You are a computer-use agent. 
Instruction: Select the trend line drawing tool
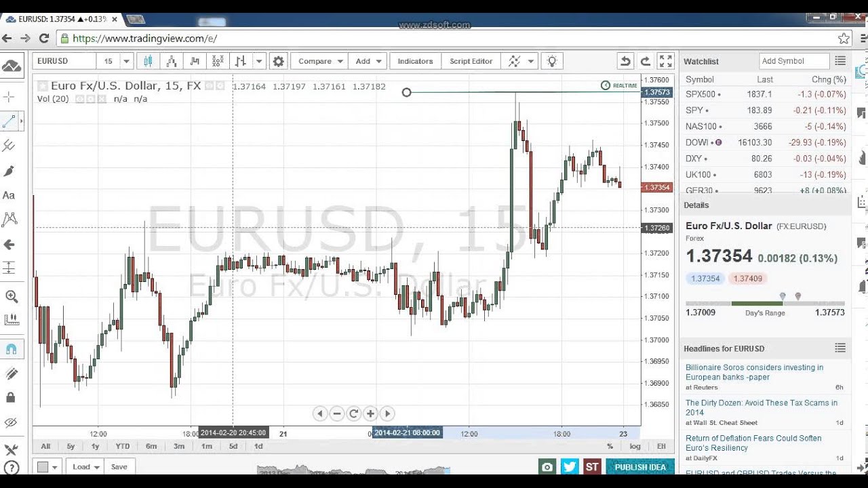click(x=9, y=122)
